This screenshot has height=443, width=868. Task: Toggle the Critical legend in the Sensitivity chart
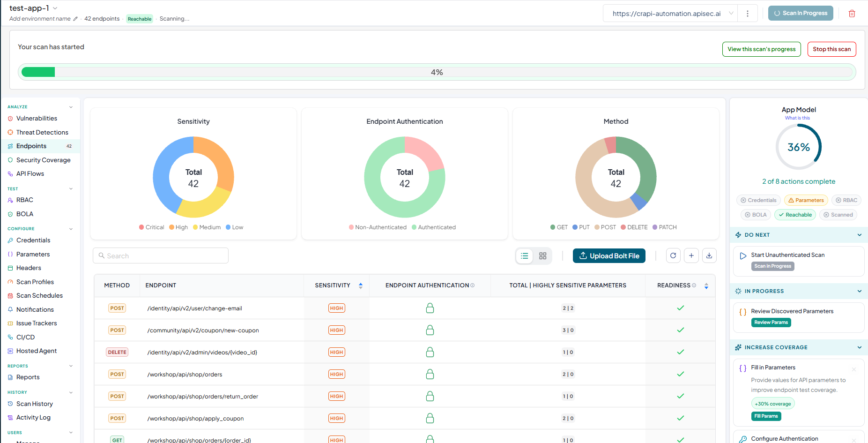[x=151, y=227]
